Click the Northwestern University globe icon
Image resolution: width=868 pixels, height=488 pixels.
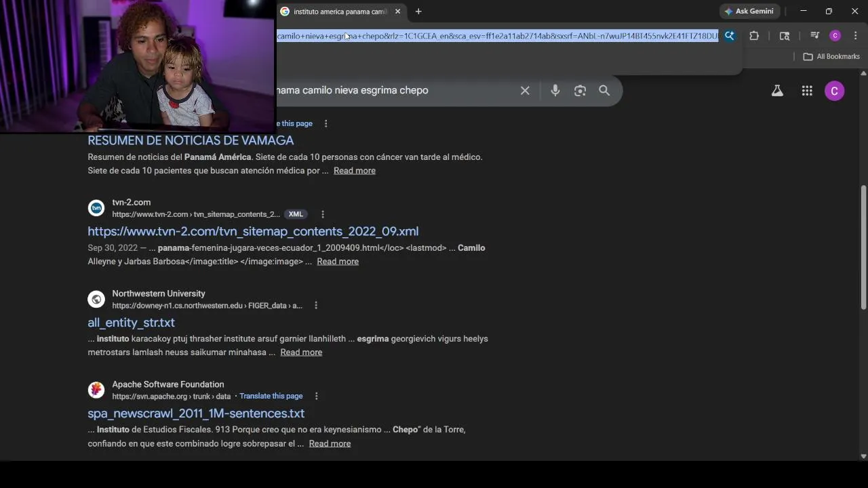pos(96,299)
